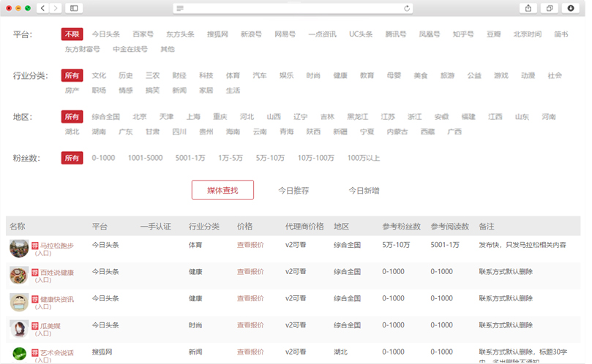
Task: Toggle the Safari sidebar button
Action: point(74,8)
